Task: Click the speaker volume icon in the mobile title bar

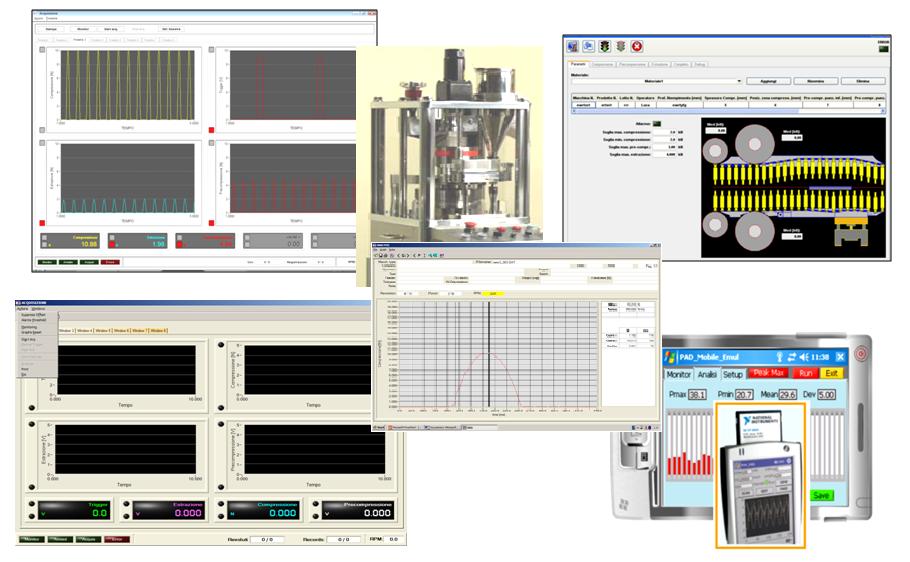Action: (804, 356)
